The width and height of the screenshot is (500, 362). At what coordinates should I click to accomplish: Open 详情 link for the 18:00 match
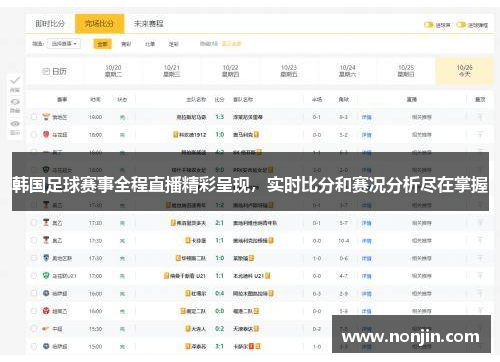click(x=366, y=135)
